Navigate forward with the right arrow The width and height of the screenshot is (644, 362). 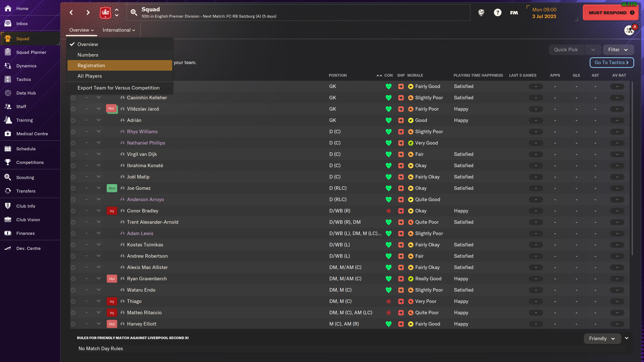88,12
